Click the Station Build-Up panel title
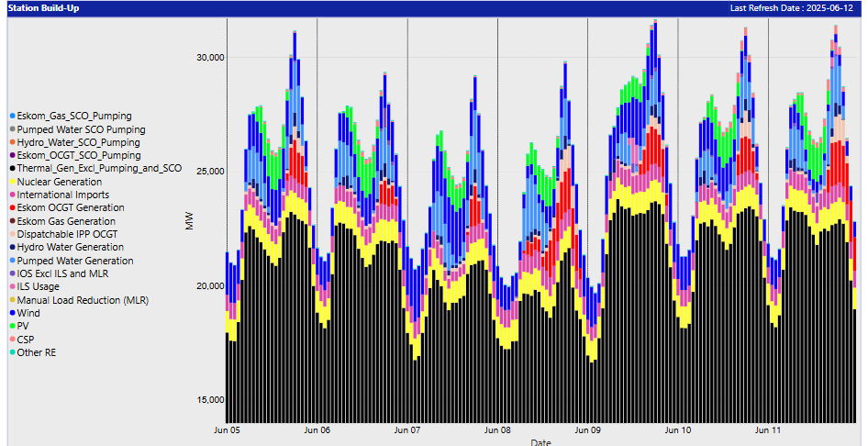Image resolution: width=868 pixels, height=446 pixels. pyautogui.click(x=43, y=8)
